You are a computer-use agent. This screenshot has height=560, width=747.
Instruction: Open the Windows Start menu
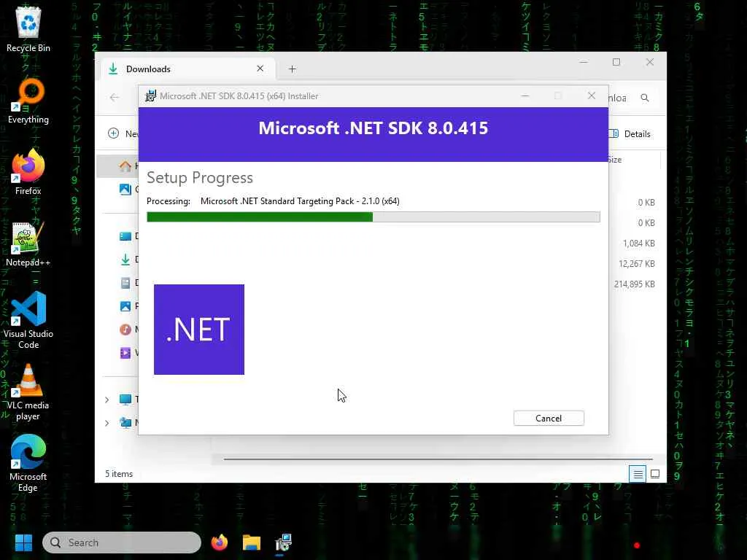click(x=23, y=542)
